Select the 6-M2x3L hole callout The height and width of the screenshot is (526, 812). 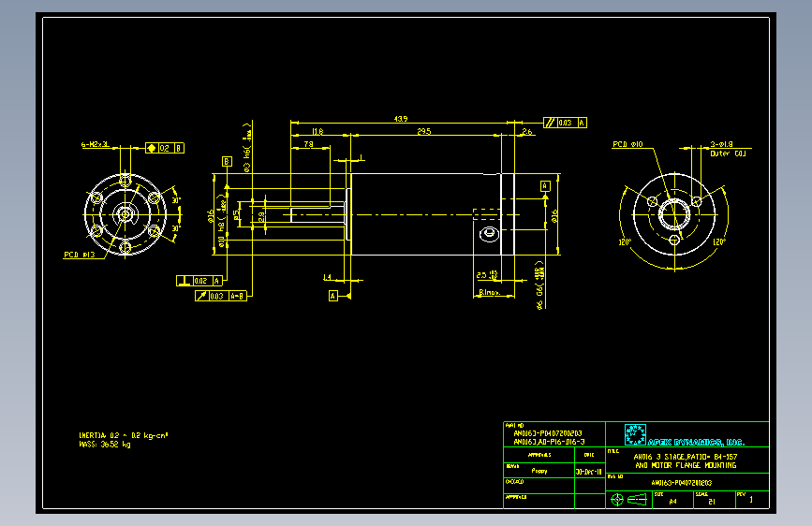(96, 144)
